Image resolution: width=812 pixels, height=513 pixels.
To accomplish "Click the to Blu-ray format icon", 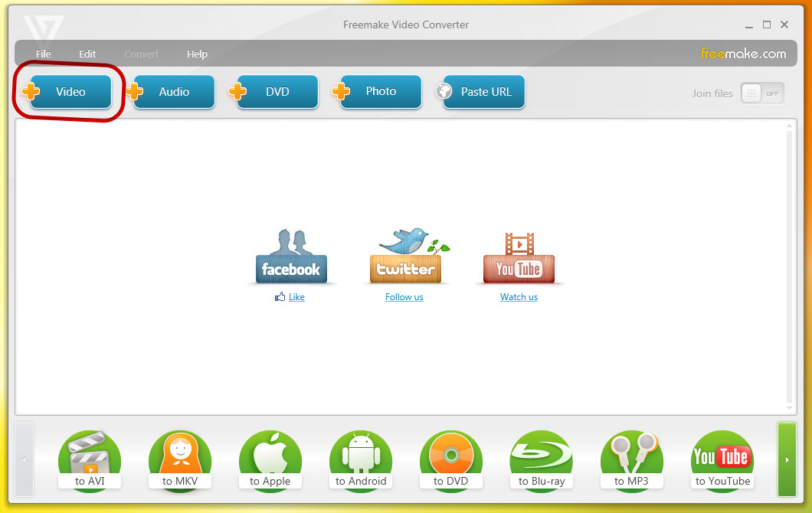I will point(542,459).
